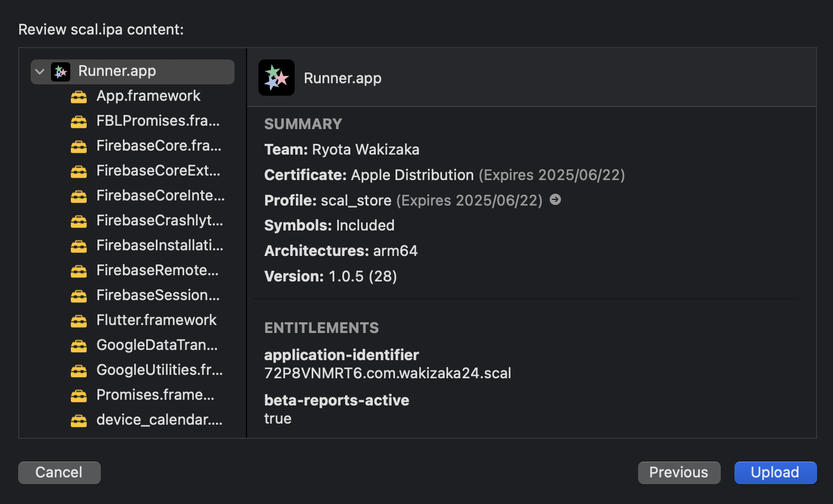Click the Runner.app star icon in tree
Image resolution: width=833 pixels, height=504 pixels.
tap(61, 72)
